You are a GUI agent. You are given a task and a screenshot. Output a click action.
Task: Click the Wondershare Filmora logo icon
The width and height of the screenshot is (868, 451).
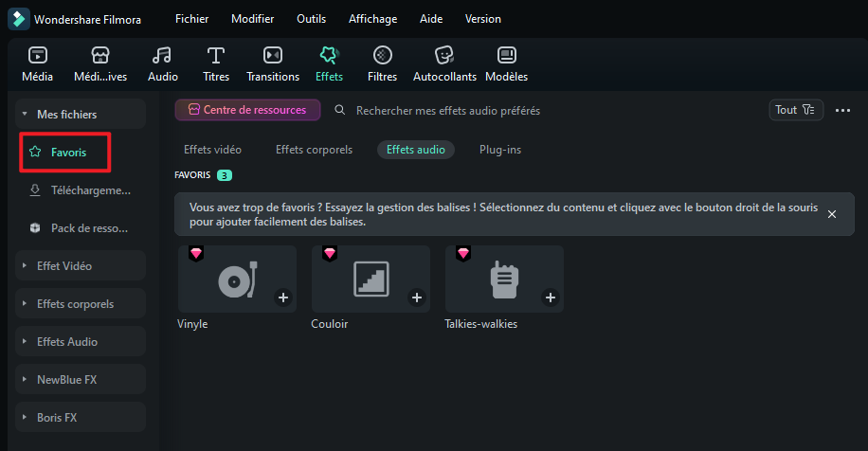pyautogui.click(x=18, y=19)
